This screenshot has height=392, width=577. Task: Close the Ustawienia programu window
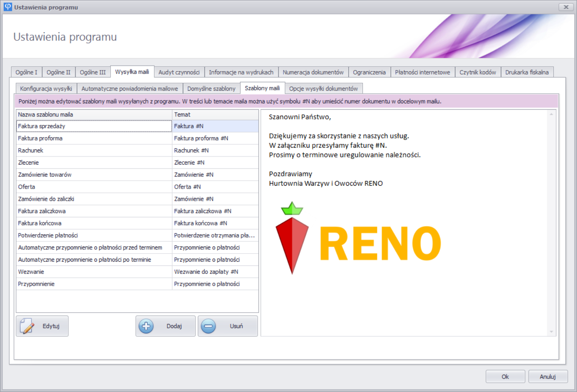[566, 7]
